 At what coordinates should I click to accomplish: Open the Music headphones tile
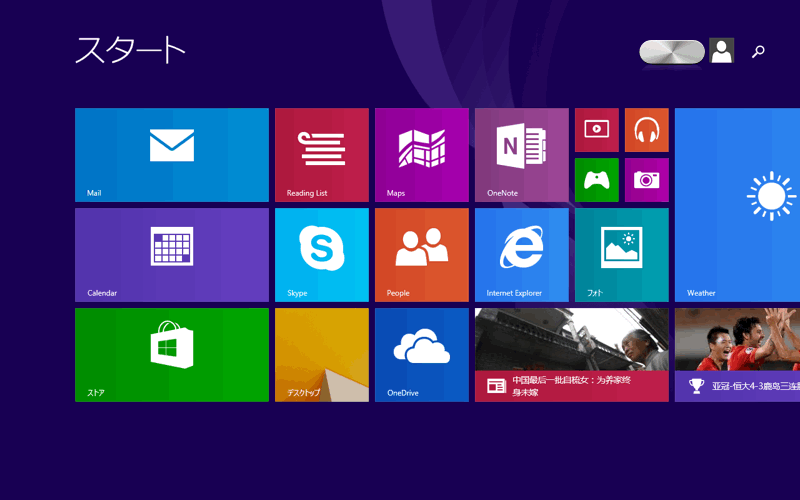click(x=646, y=129)
